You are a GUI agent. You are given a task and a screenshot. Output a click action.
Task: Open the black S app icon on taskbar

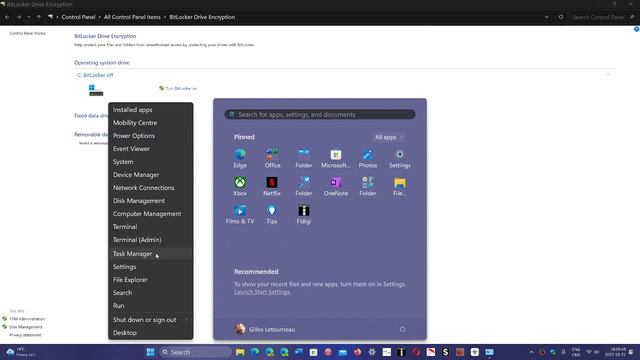point(445,352)
